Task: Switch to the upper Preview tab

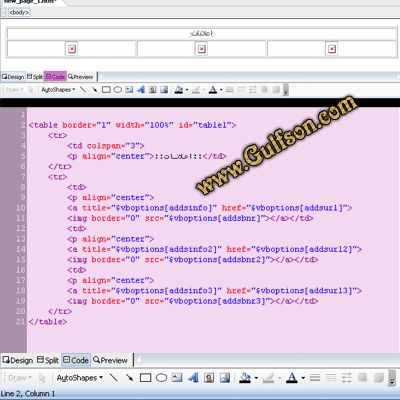Action: click(x=81, y=77)
